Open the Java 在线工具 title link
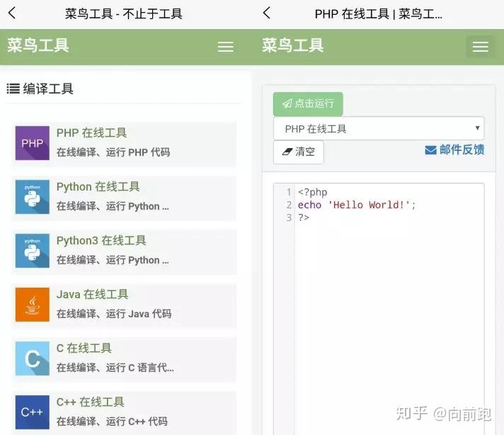This screenshot has height=435, width=504. (x=92, y=294)
